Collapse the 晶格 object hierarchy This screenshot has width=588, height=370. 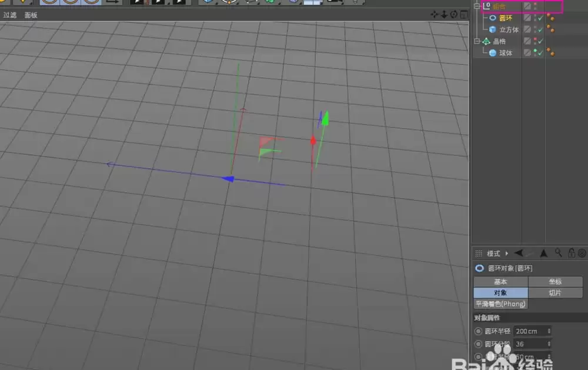click(x=478, y=41)
